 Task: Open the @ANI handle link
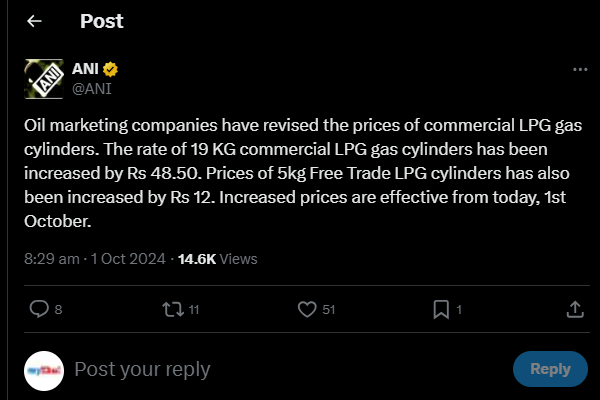(91, 88)
